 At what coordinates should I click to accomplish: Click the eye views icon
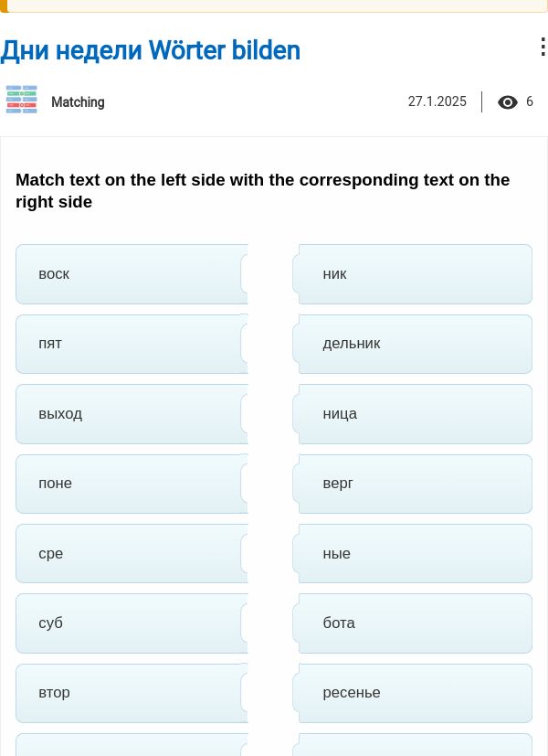coord(508,102)
